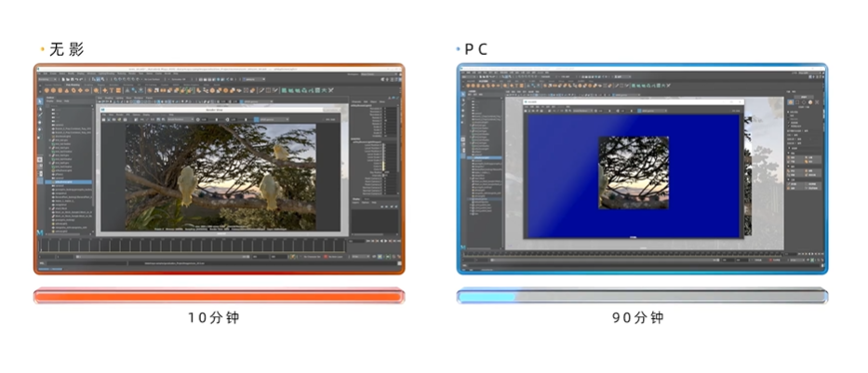
Task: Click the time slider frames in 无影 window
Action: (193, 246)
